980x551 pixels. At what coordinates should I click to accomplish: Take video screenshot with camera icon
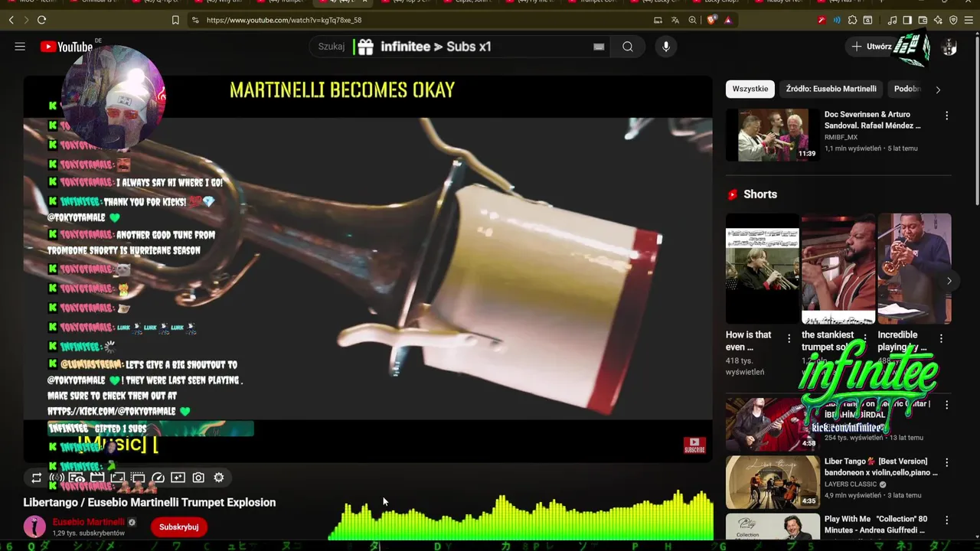198,478
